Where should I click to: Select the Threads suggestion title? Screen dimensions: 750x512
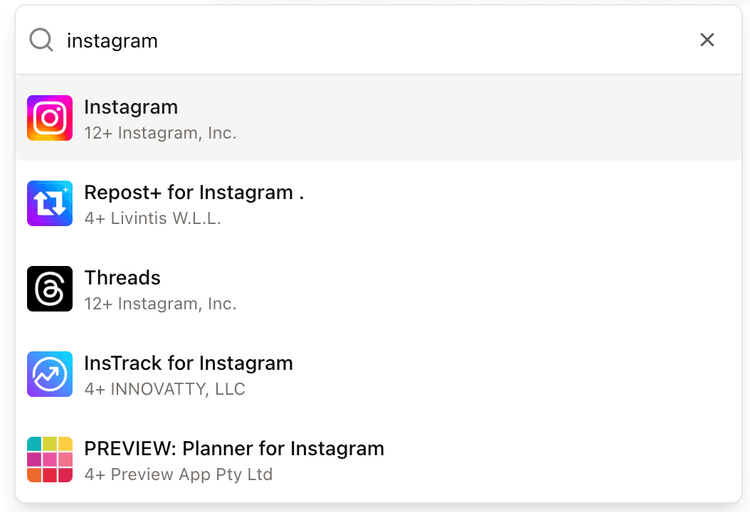click(122, 278)
